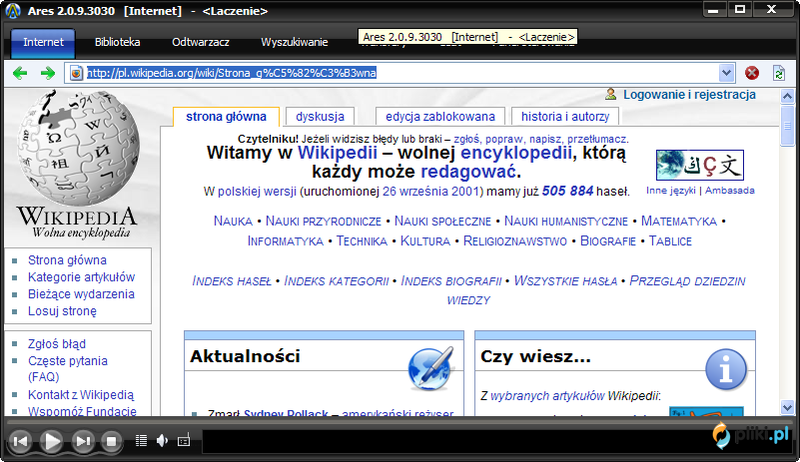Open the Informatyka link

click(x=285, y=241)
